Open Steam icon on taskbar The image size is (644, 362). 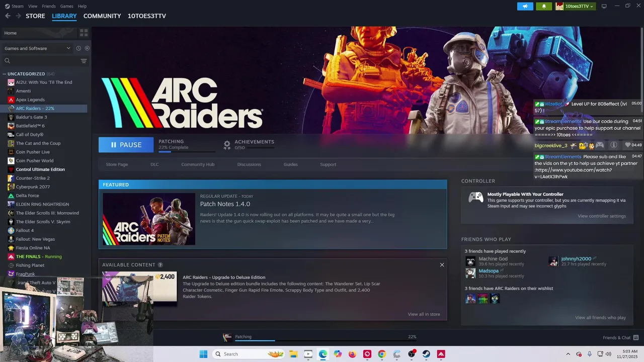[x=426, y=354]
